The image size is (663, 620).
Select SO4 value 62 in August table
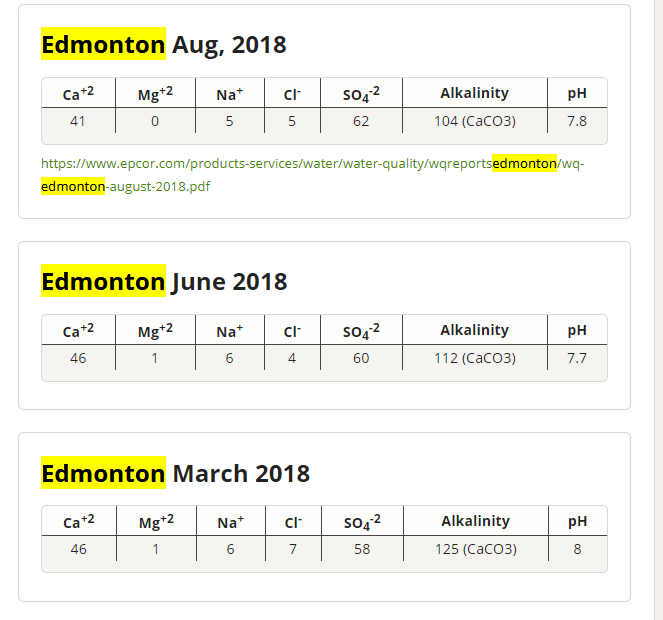361,121
